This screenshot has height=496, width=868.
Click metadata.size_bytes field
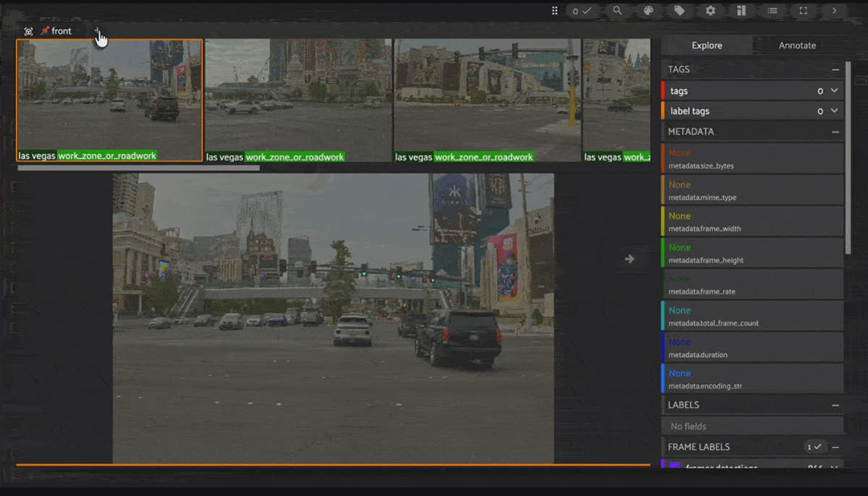752,159
